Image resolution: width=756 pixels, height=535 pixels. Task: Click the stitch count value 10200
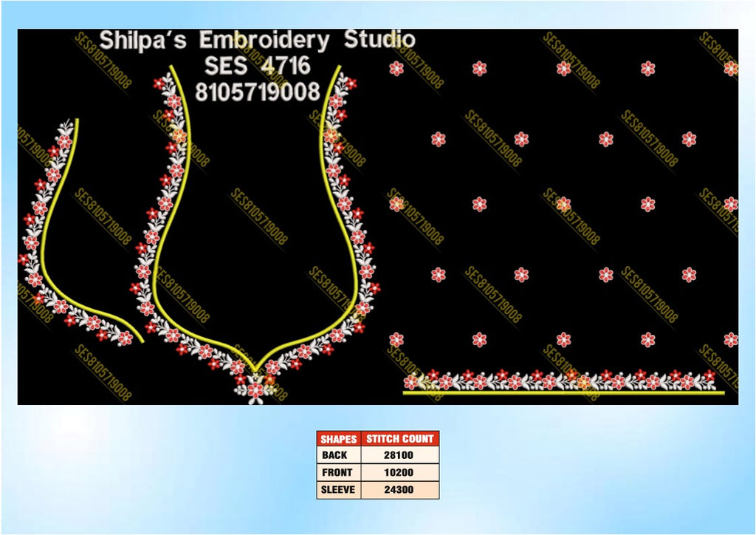[399, 472]
